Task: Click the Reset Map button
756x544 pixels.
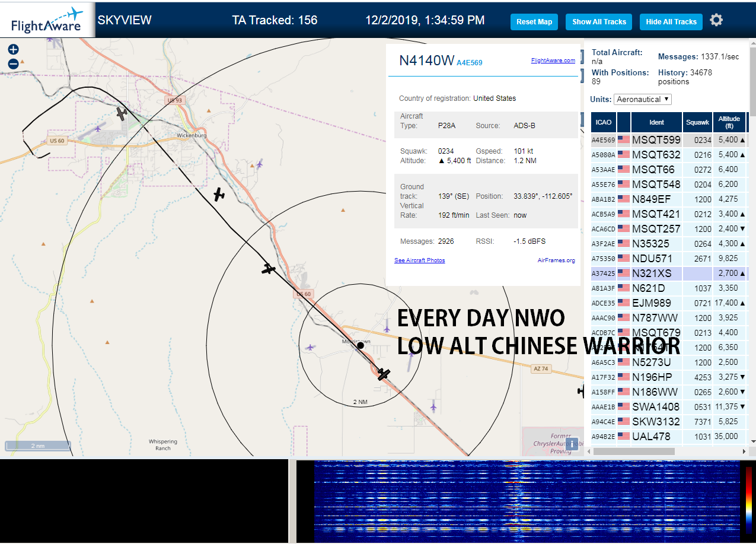Action: [534, 22]
